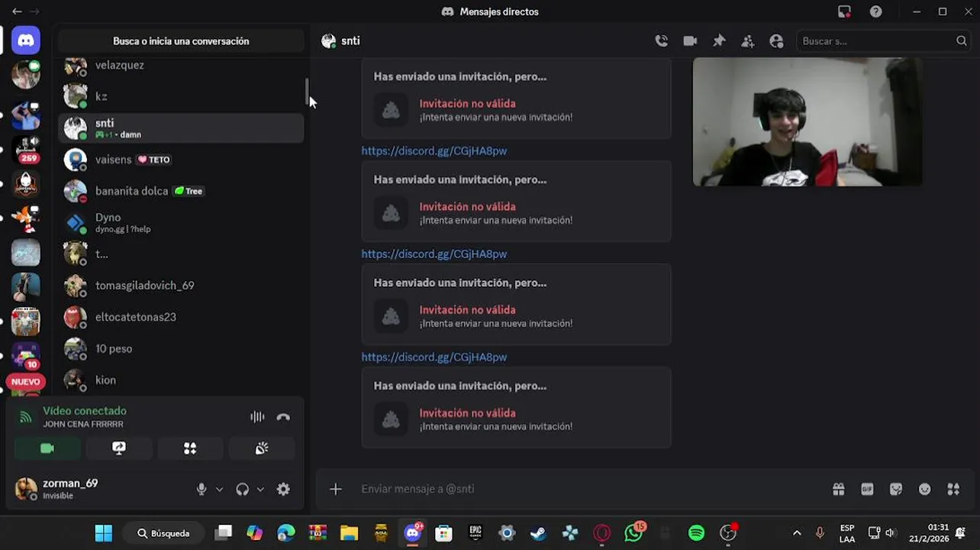
Task: Open the Dyno bot conversation
Action: click(x=181, y=222)
